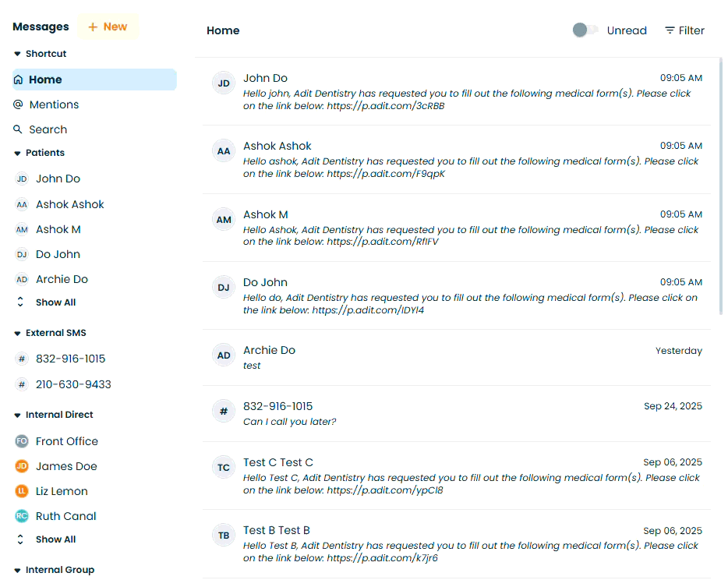The width and height of the screenshot is (728, 580).
Task: Click the Front Office avatar icon
Action: [22, 441]
